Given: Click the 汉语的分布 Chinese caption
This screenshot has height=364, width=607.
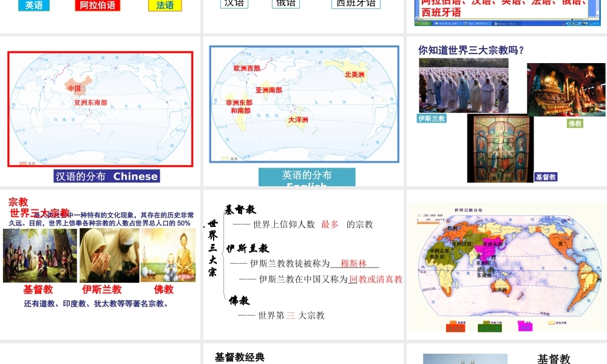Looking at the screenshot, I should (107, 176).
